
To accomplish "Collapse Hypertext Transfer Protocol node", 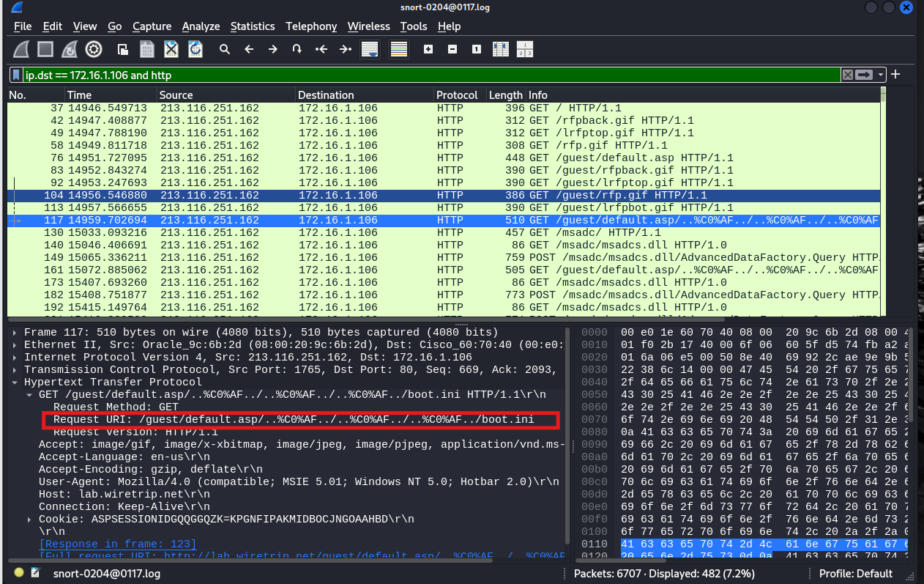I will coord(16,382).
